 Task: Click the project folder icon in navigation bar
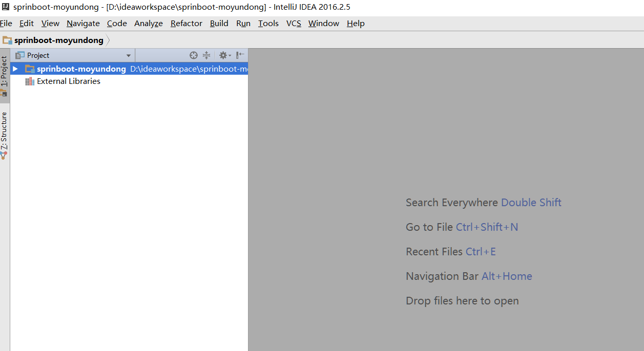[x=7, y=40]
